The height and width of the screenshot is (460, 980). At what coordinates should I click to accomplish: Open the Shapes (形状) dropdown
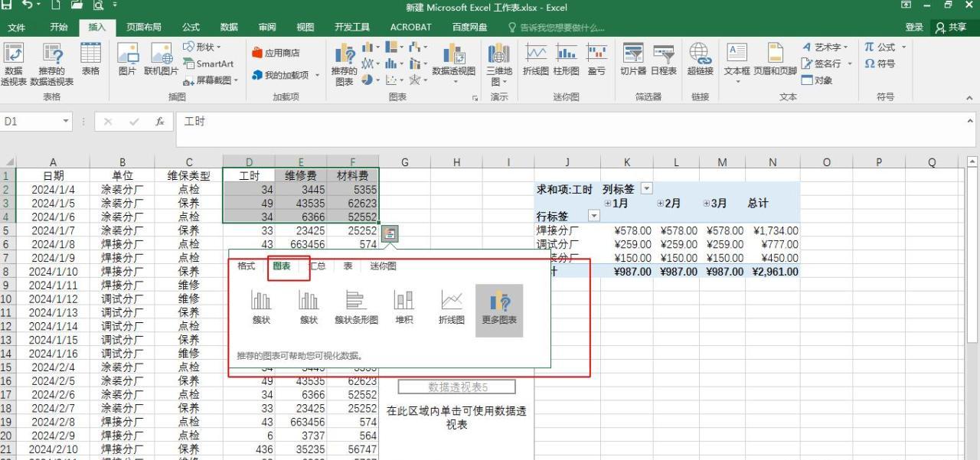203,47
